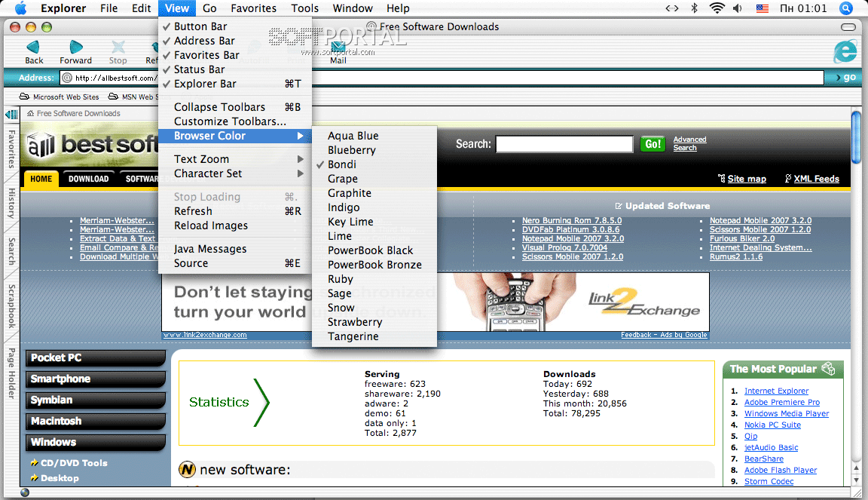
Task: Open Java Messages menu item
Action: coord(235,249)
